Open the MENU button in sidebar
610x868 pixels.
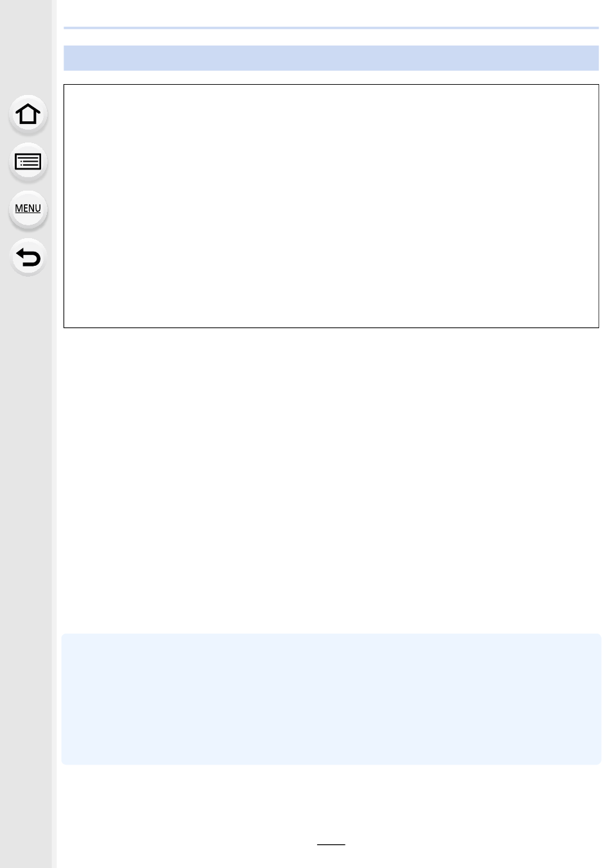click(28, 209)
